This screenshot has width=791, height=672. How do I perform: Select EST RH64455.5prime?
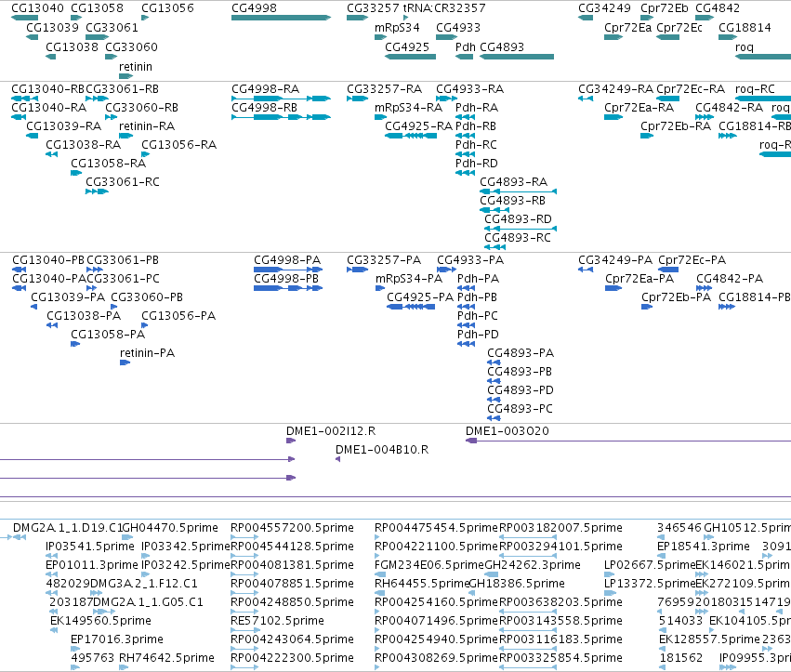tap(378, 593)
